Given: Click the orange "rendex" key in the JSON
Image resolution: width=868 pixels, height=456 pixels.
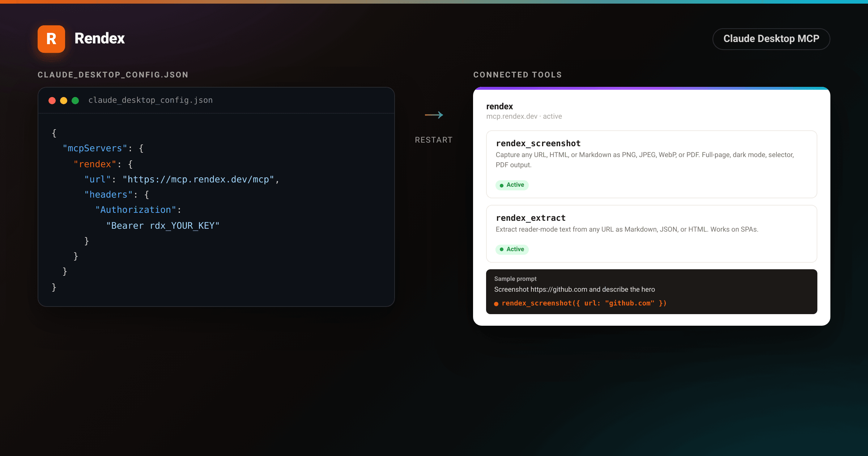Looking at the screenshot, I should click(95, 164).
